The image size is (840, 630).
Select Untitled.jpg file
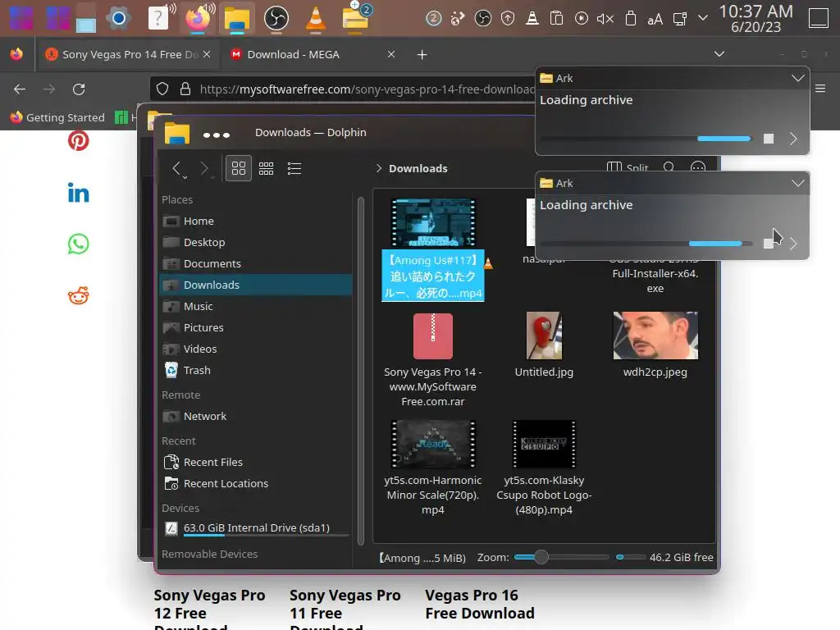click(544, 345)
